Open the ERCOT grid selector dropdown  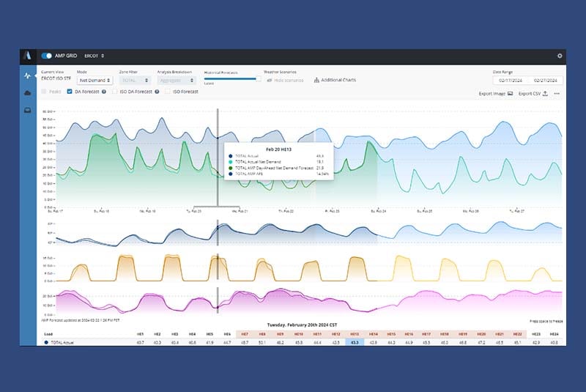(x=94, y=56)
